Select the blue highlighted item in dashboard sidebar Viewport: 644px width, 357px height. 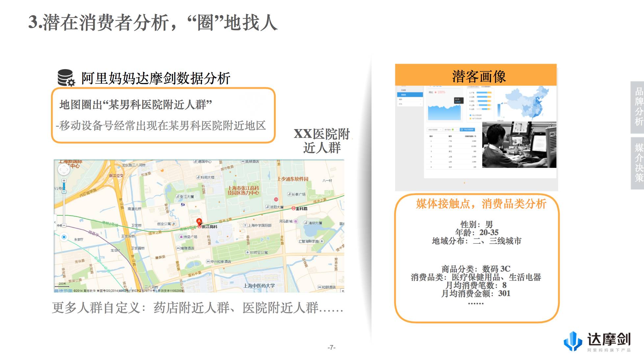pyautogui.click(x=410, y=95)
